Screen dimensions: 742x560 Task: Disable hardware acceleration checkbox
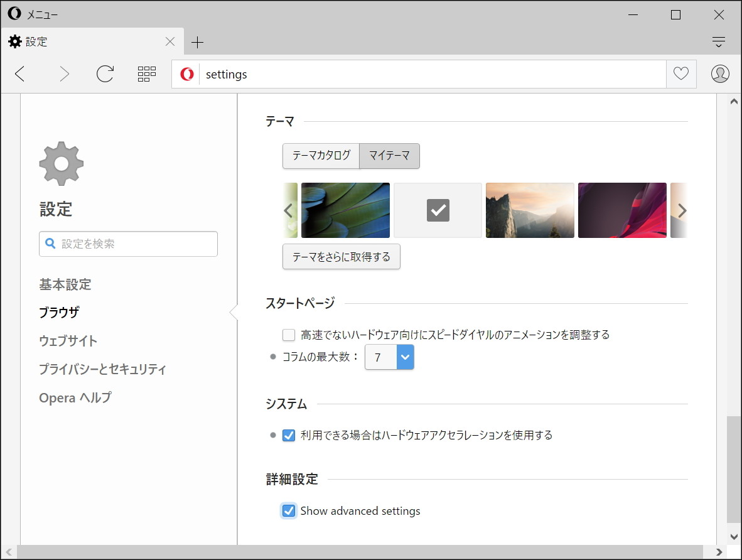point(288,434)
